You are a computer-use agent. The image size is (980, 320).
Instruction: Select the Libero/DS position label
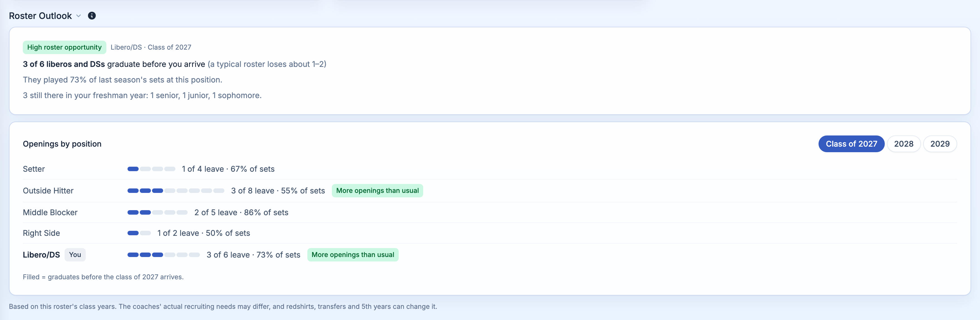coord(41,254)
